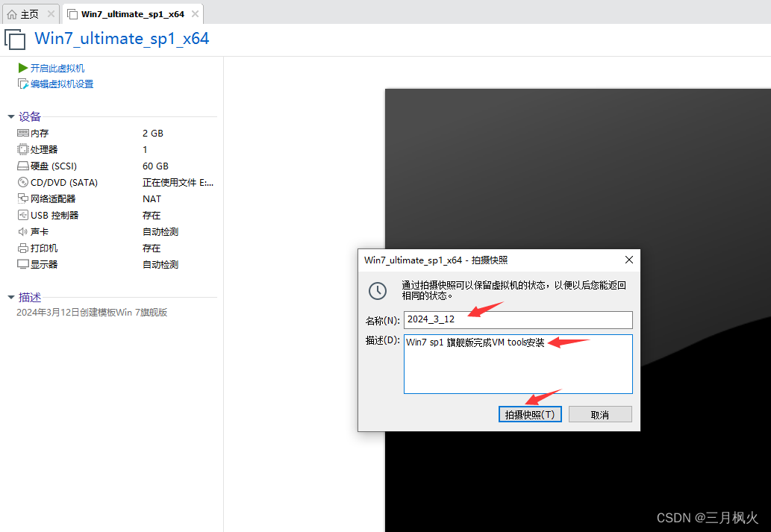
Task: Click the green play icon before 开启此虚拟机
Action: coord(24,67)
